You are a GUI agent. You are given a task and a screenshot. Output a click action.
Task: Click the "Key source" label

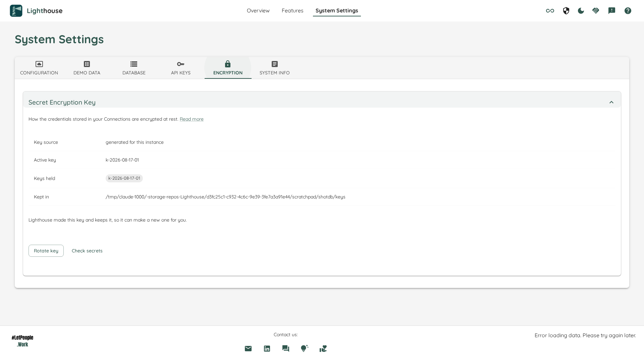pos(46,142)
